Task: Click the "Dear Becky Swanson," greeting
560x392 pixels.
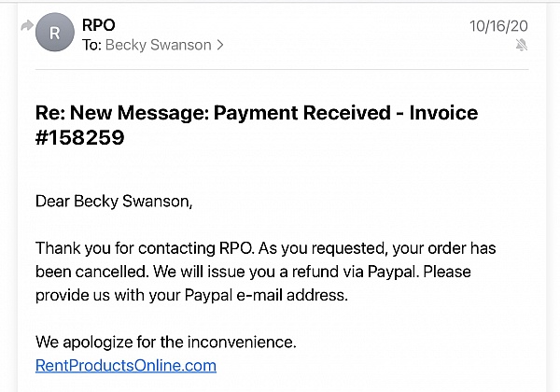Action: 114,202
